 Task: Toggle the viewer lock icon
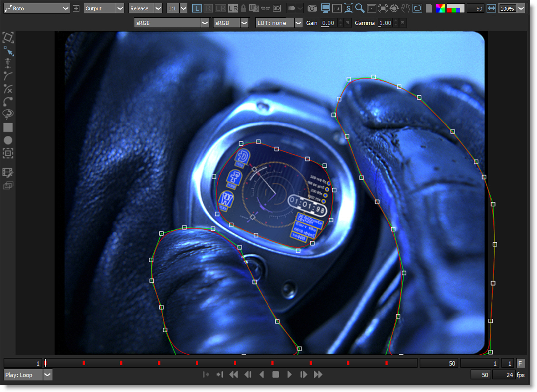click(243, 8)
